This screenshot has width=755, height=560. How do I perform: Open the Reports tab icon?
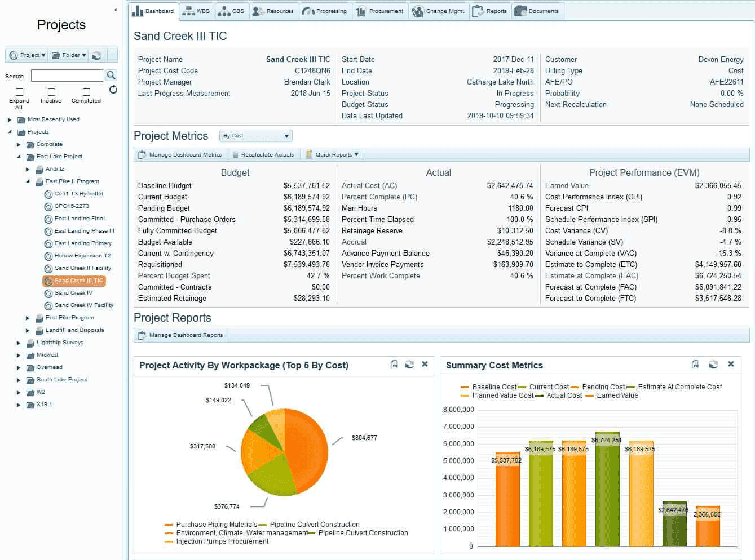(x=476, y=10)
